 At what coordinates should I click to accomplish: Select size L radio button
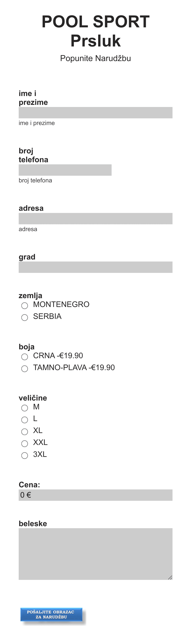point(24,420)
